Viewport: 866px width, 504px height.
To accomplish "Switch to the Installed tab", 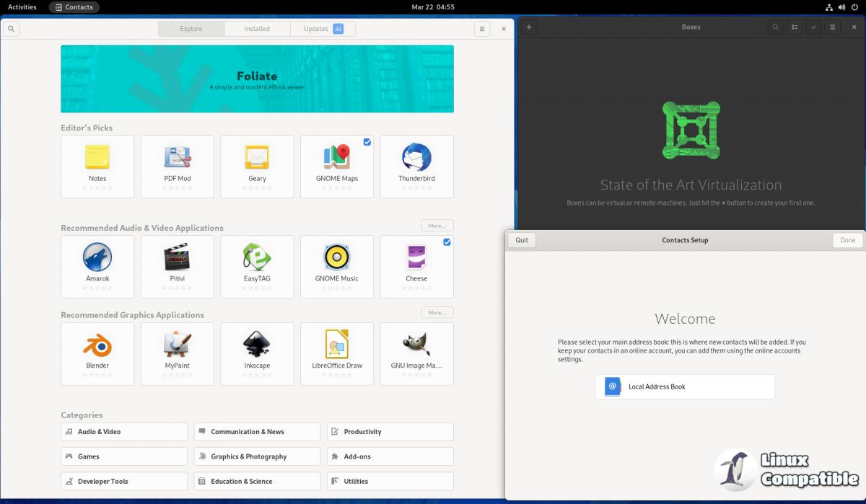I will tap(257, 29).
